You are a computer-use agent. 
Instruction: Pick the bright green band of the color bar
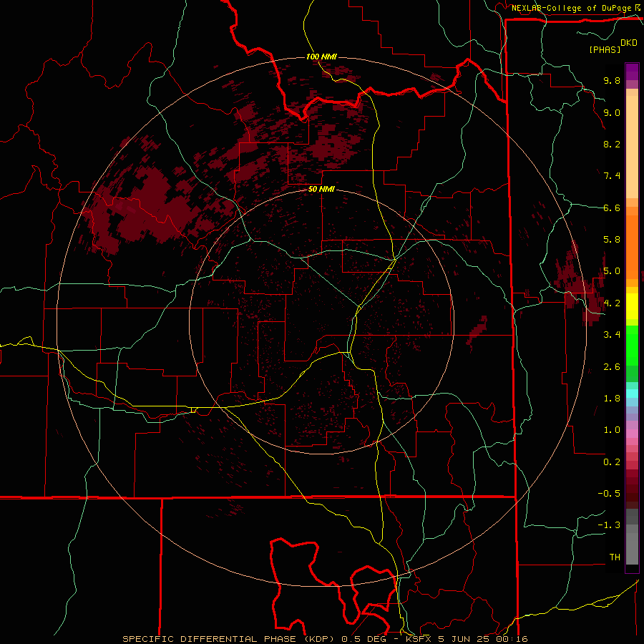(x=632, y=345)
